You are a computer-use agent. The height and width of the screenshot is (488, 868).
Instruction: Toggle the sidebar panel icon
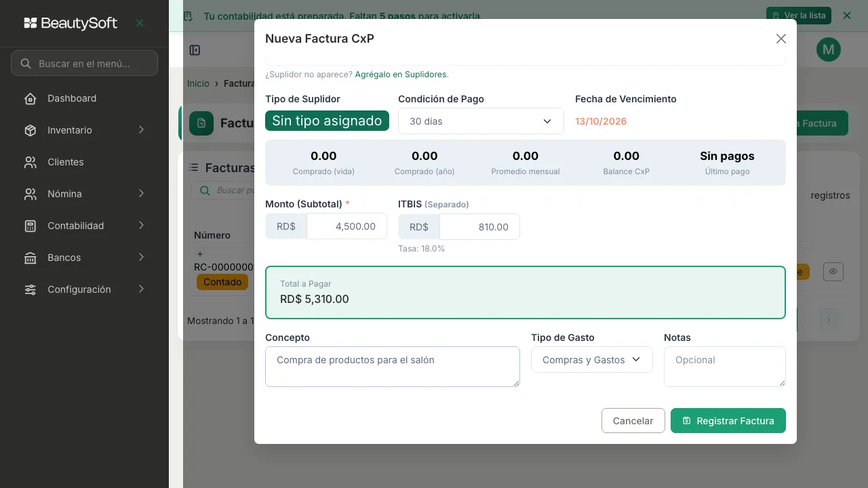[x=195, y=50]
